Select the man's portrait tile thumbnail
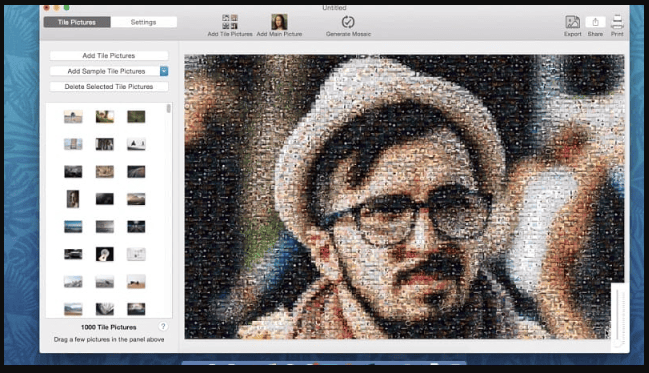 (73, 199)
